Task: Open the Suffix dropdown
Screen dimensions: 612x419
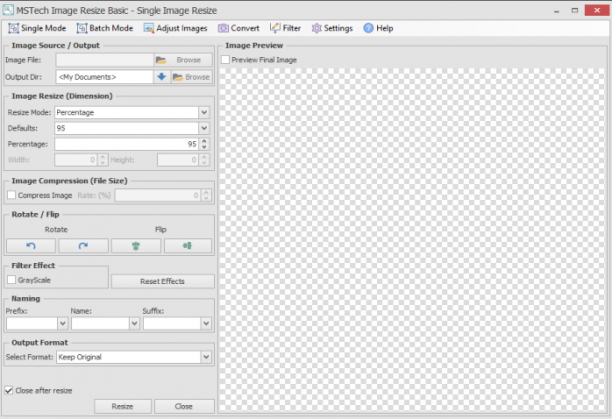Action: (206, 323)
